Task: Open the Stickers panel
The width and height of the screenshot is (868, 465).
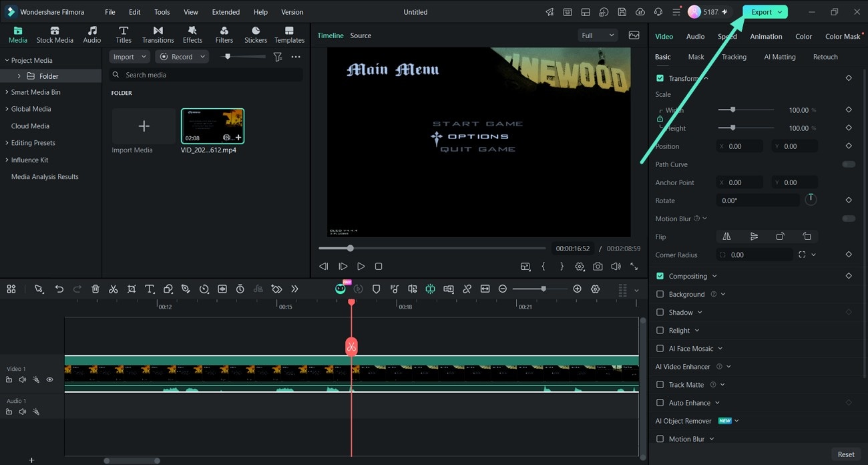Action: pos(256,35)
